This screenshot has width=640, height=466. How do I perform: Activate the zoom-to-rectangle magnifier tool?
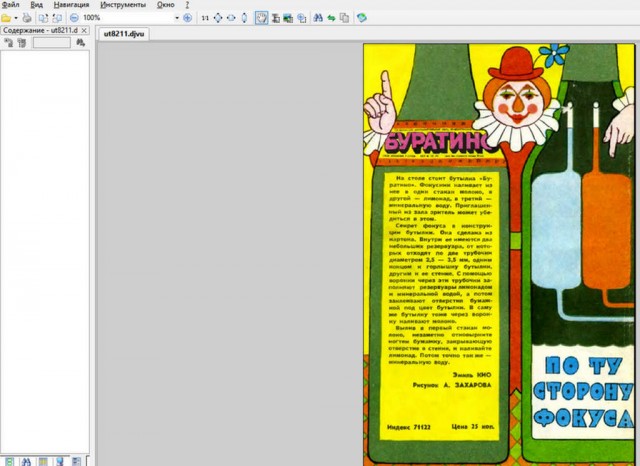click(302, 18)
